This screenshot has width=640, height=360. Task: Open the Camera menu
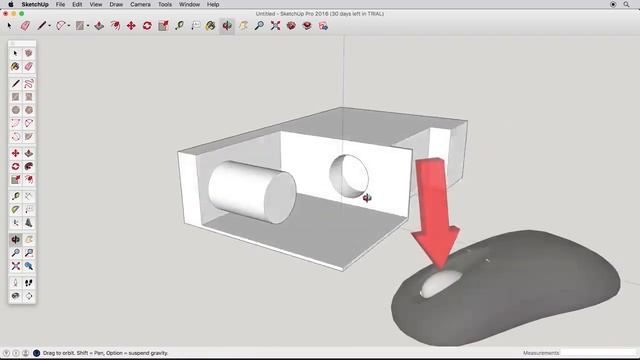pos(140,4)
